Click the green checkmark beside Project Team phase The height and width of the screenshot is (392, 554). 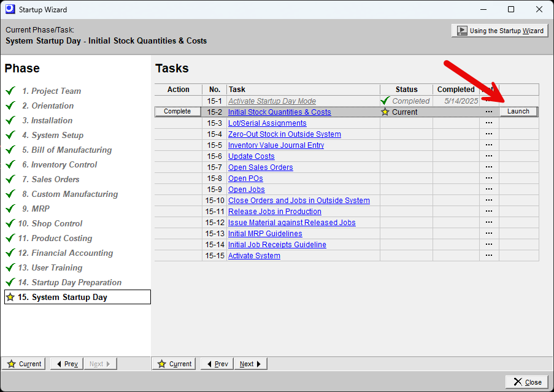click(10, 91)
